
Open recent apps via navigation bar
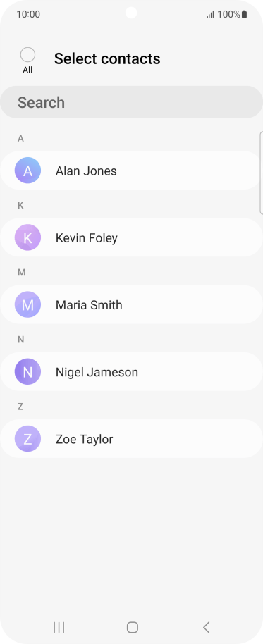coord(59,627)
